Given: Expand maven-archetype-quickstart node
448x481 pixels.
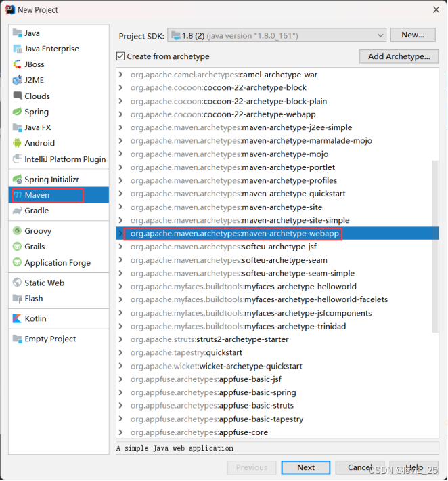Looking at the screenshot, I should click(120, 194).
